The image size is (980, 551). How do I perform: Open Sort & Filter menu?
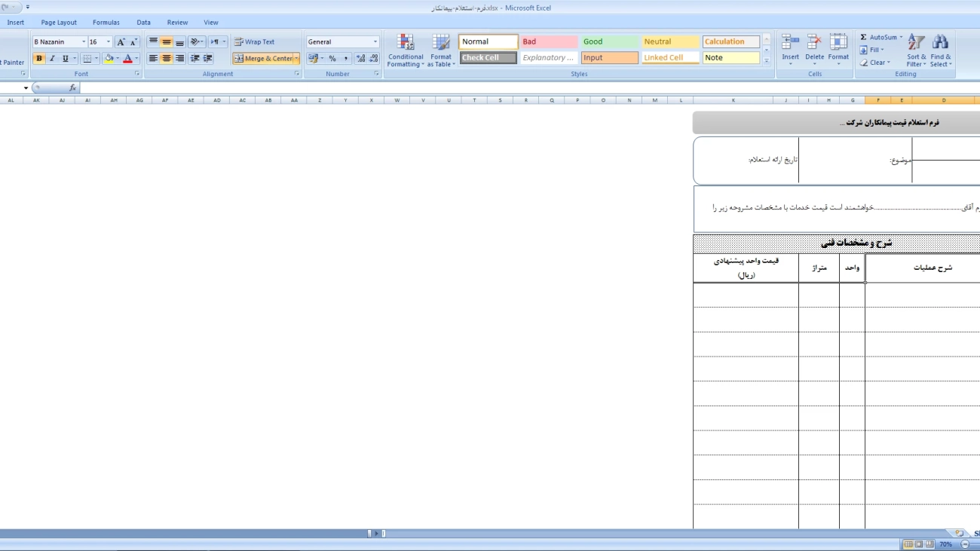pos(917,51)
